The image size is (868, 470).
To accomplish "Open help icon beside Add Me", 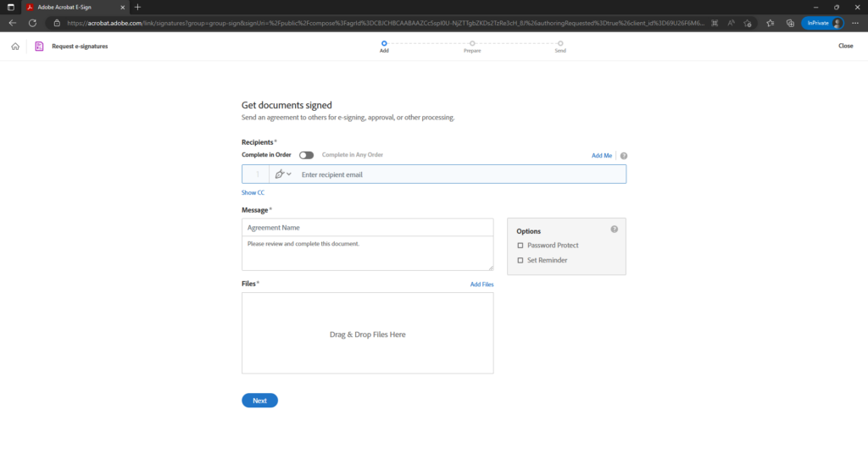I will point(624,156).
